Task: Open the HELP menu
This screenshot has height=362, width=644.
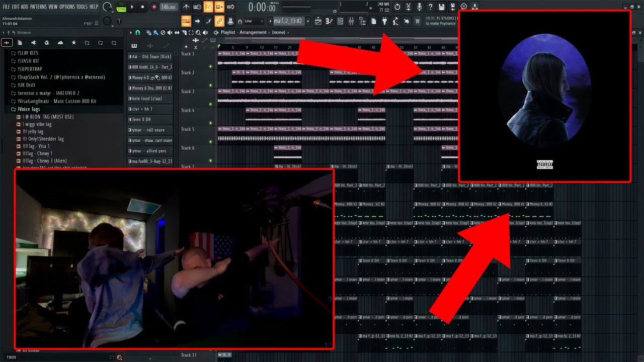Action: [94, 7]
